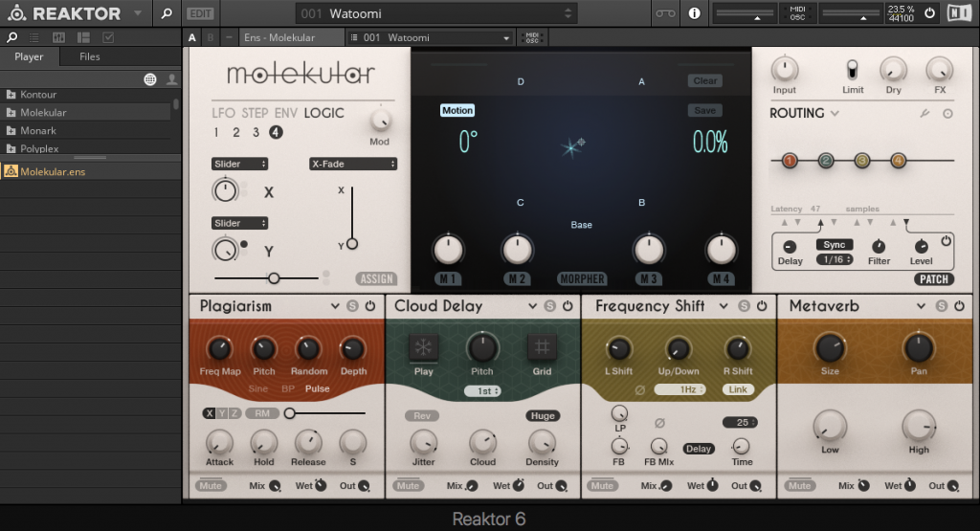Click the Plagiarism RM slider handle
Screen dimensions: 980x531
pyautogui.click(x=289, y=413)
